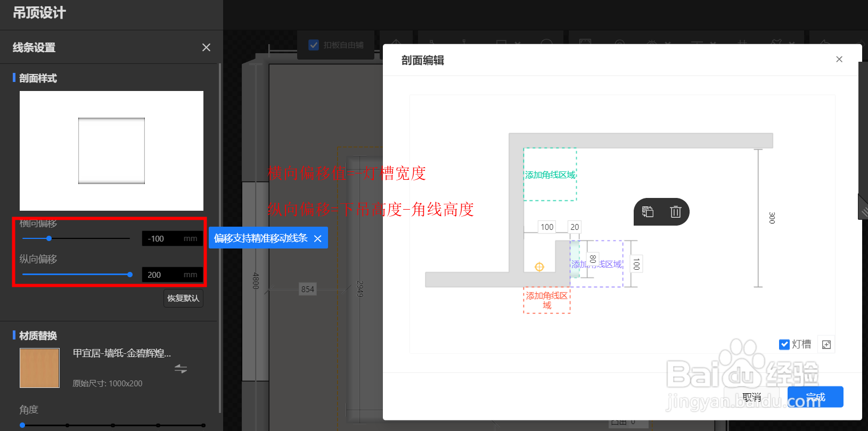Click the 100 width dimension field
This screenshot has height=431, width=868.
pyautogui.click(x=547, y=227)
